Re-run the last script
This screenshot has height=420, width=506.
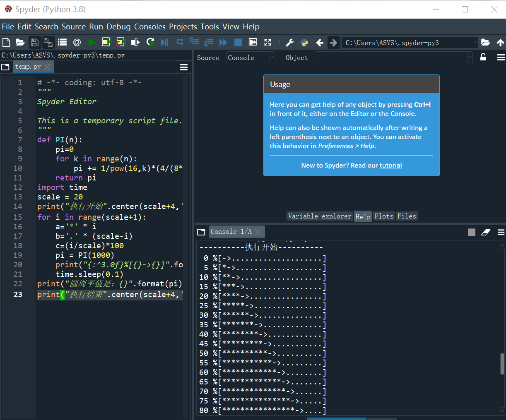point(150,42)
